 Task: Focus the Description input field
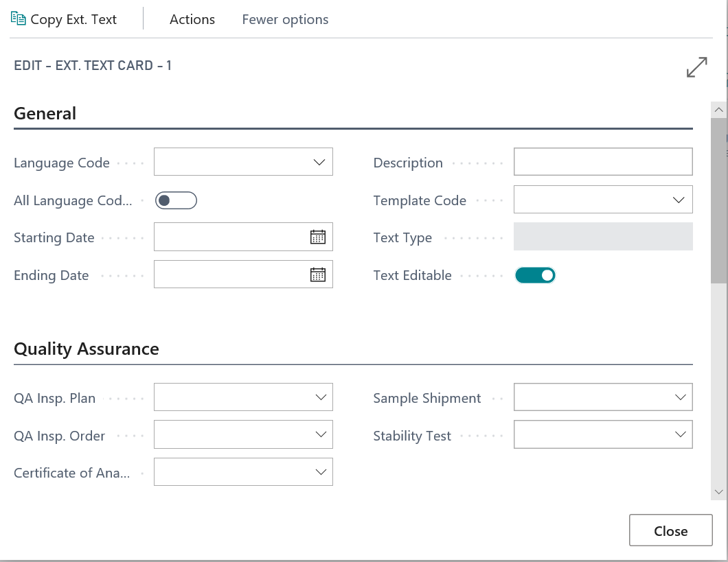click(x=603, y=162)
